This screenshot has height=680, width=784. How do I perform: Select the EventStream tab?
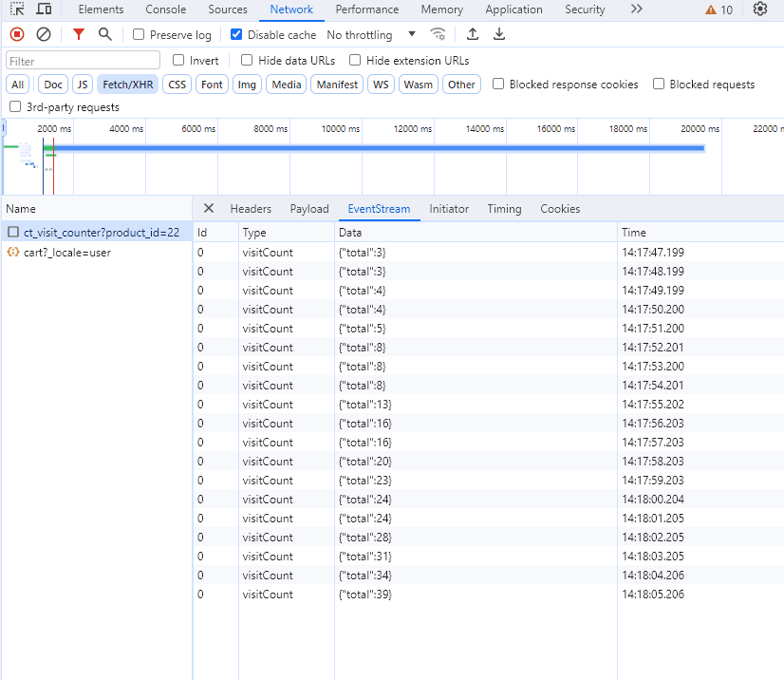pyautogui.click(x=379, y=209)
